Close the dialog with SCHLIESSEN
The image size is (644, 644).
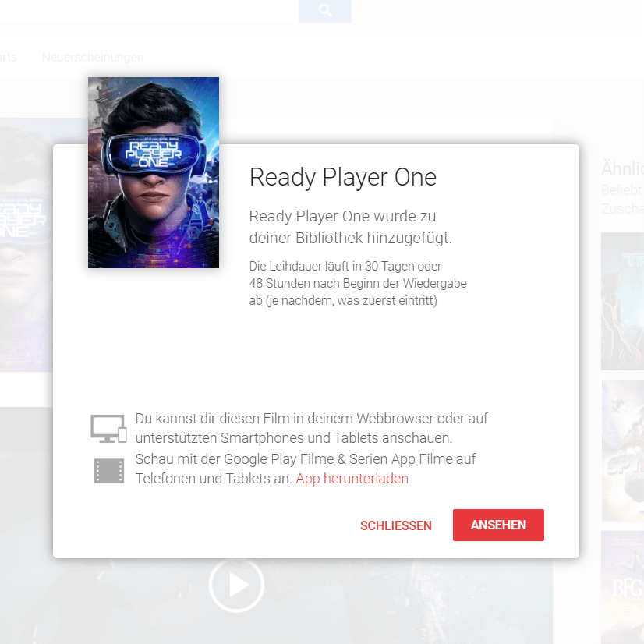click(396, 525)
